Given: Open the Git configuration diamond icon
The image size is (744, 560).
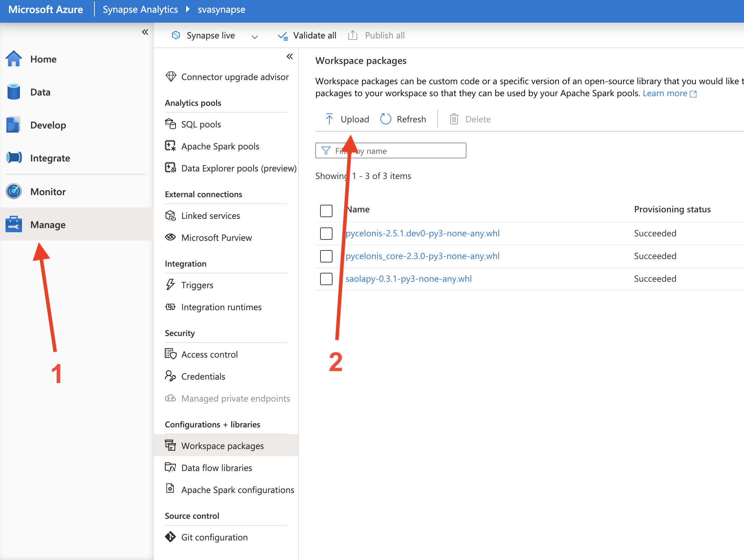Looking at the screenshot, I should click(170, 537).
